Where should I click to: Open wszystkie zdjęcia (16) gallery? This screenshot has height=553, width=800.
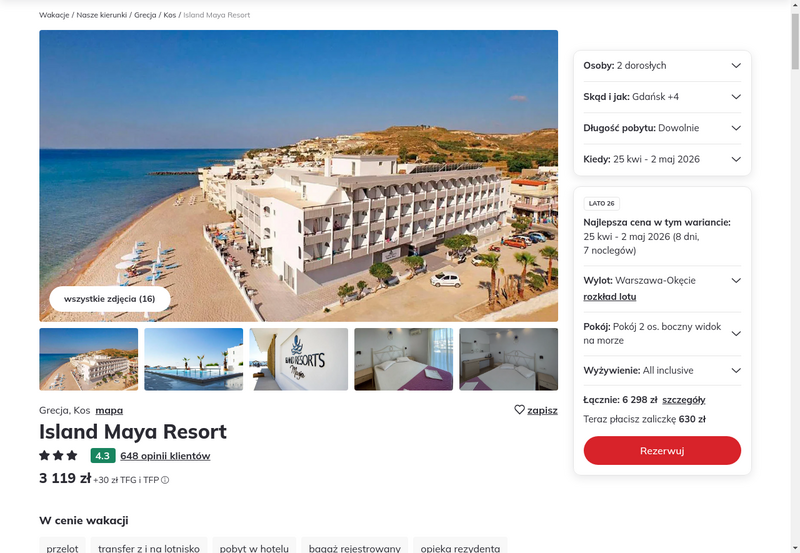click(x=110, y=299)
